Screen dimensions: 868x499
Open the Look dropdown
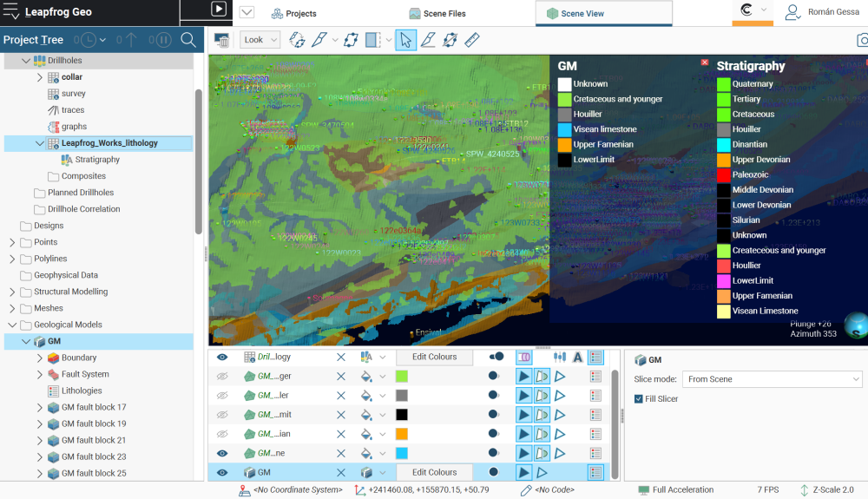[x=260, y=40]
